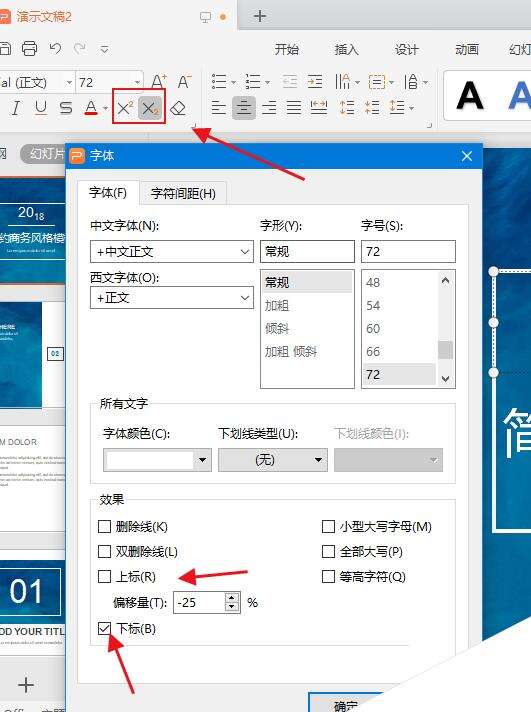
Task: Select the 2018 title slide thumbnail
Action: [33, 231]
